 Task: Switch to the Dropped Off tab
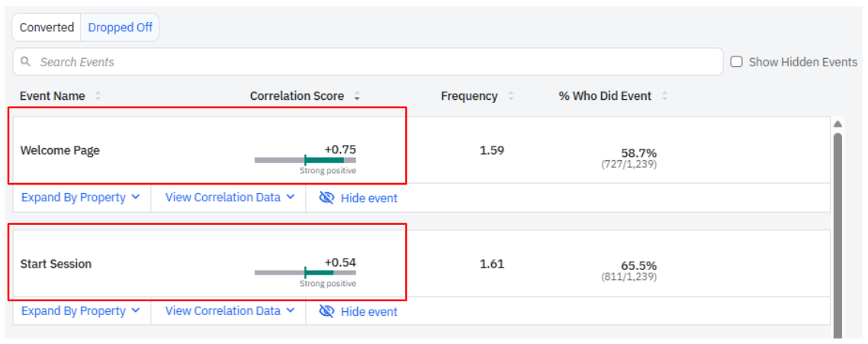tap(120, 27)
